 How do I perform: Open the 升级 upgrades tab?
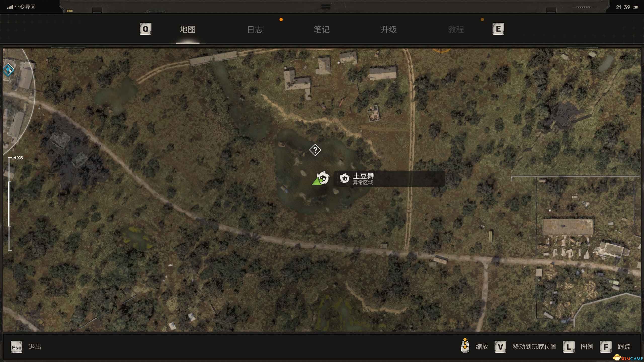[x=389, y=29]
